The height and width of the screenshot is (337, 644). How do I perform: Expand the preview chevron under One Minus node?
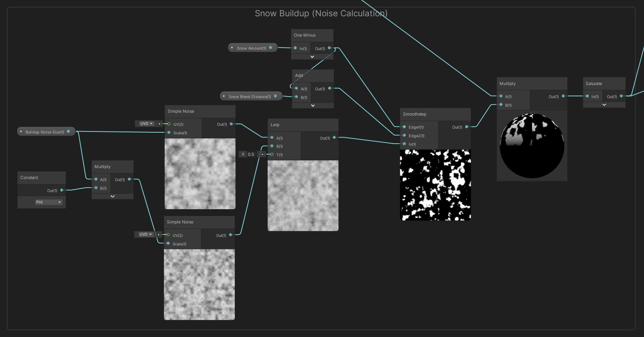pyautogui.click(x=312, y=57)
